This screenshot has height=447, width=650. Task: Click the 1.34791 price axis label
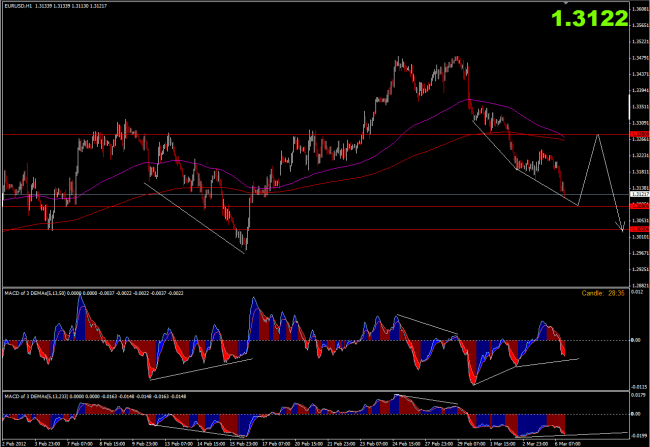pos(641,58)
